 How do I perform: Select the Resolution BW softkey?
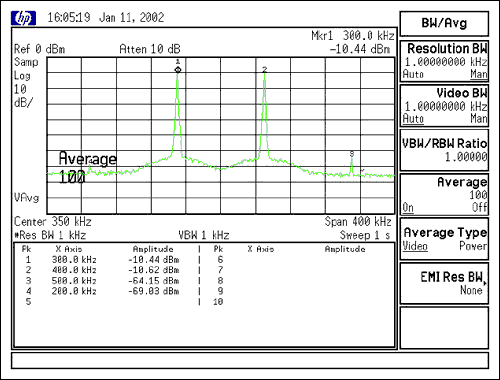(x=444, y=61)
